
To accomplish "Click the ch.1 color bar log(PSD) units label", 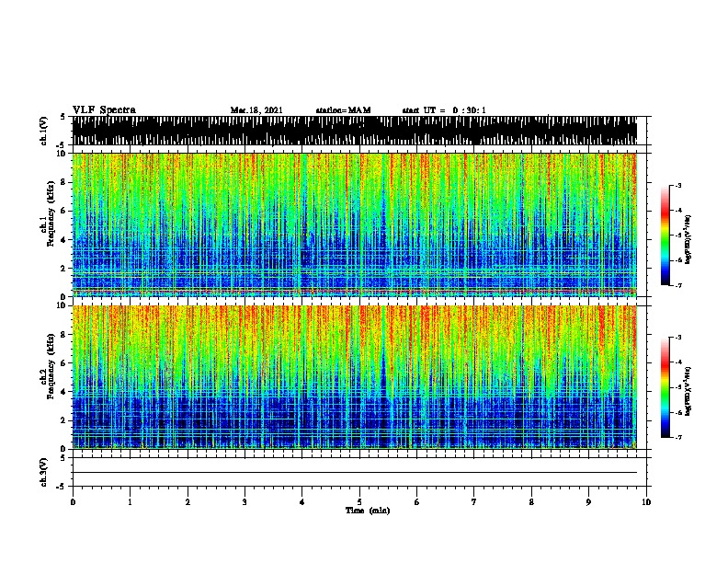I will 688,239.
